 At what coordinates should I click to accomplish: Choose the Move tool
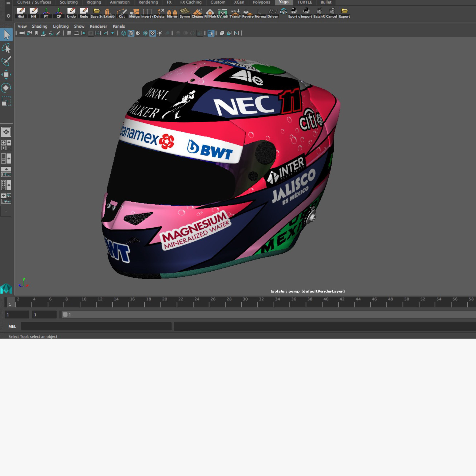click(x=6, y=74)
